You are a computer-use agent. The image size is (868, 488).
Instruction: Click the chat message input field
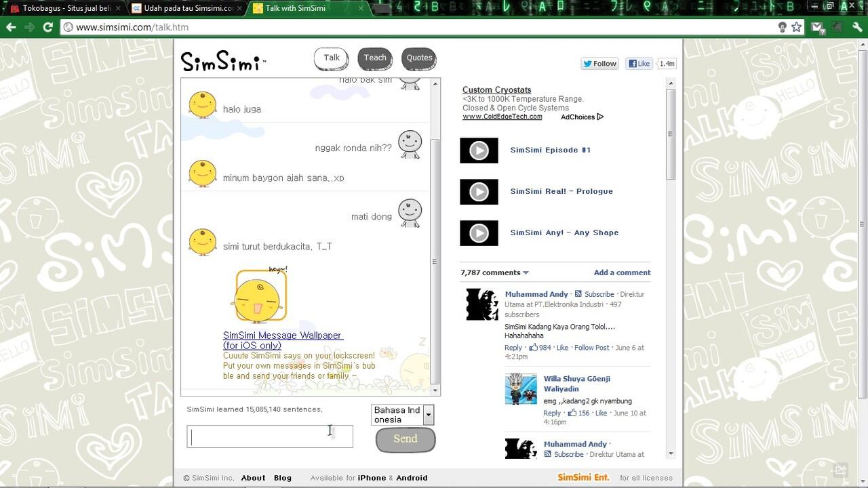270,436
